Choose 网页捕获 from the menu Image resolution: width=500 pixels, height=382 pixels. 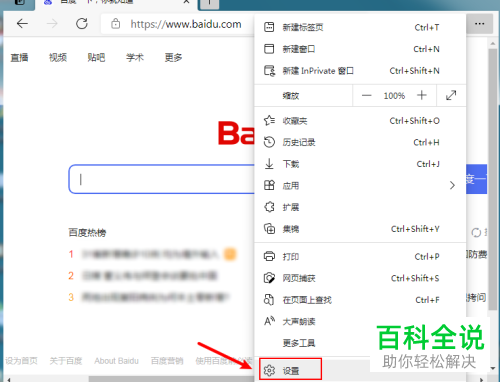tap(360, 278)
